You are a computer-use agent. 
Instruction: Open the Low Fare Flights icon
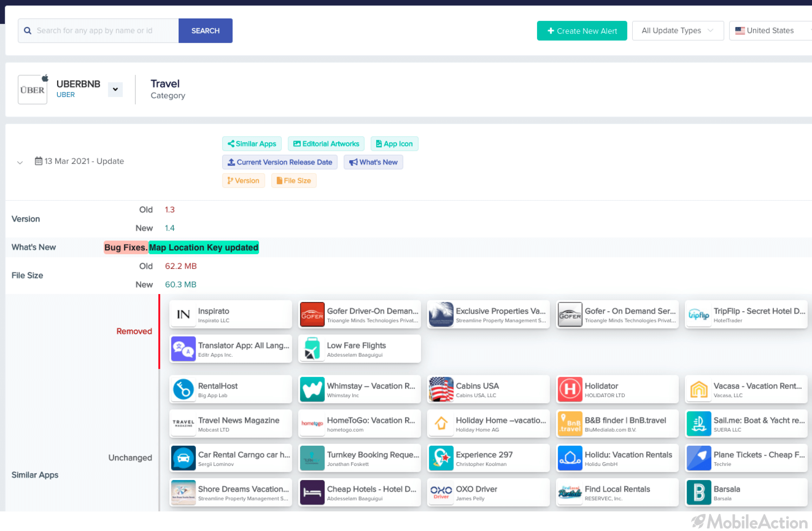(x=312, y=349)
